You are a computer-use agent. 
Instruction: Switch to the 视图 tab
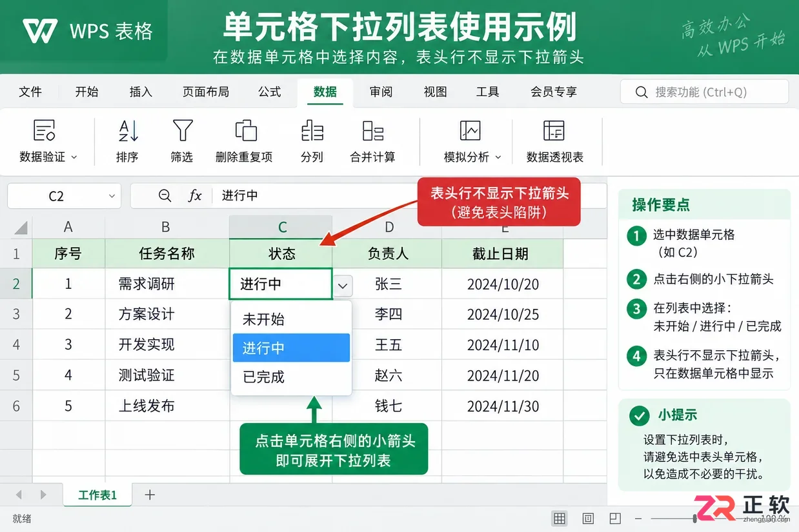click(435, 92)
